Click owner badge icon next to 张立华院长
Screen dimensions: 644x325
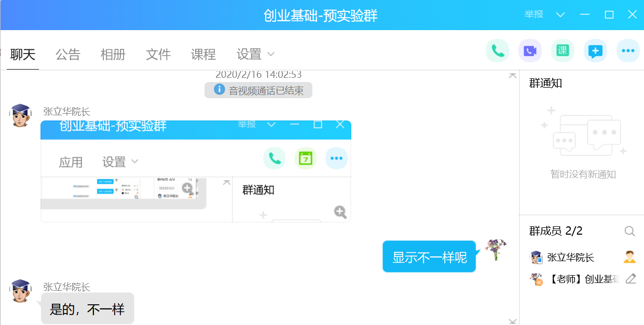tap(629, 256)
